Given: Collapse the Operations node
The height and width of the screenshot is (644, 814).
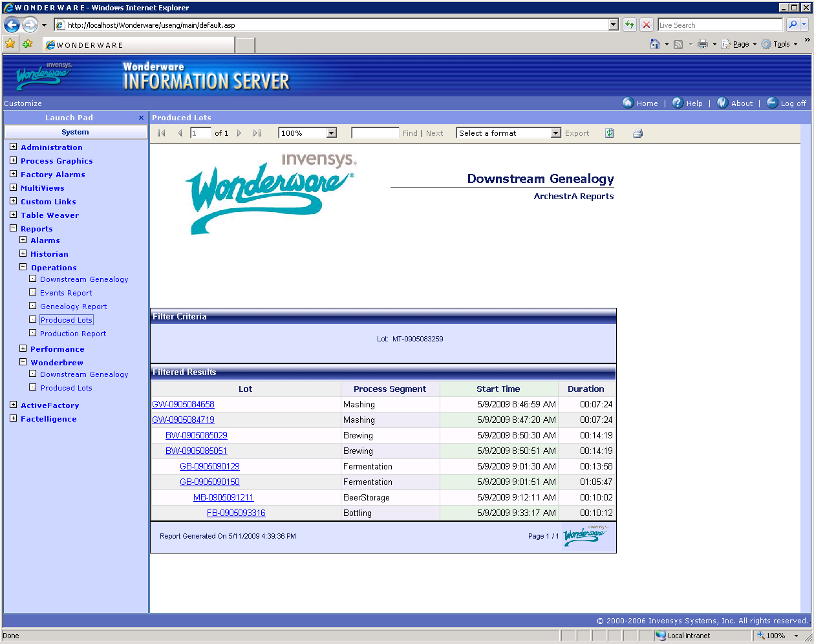Looking at the screenshot, I should [23, 267].
